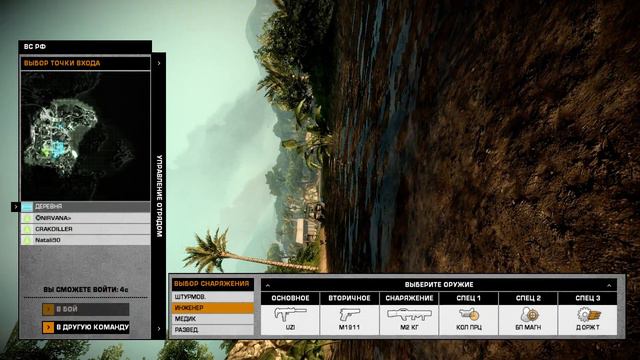640x360 pixels.
Task: Select the ИНЖЕНЕР class
Action: [213, 308]
